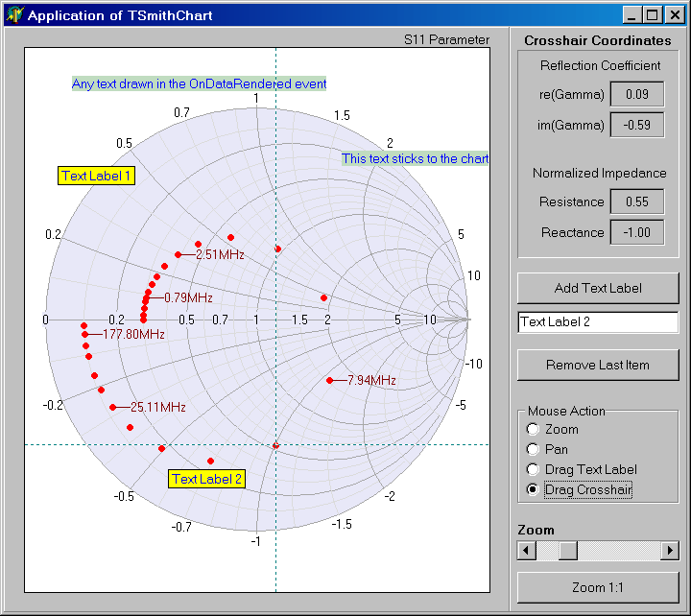The height and width of the screenshot is (616, 691).
Task: Click the 177.80MHz data point label
Action: pyautogui.click(x=133, y=335)
